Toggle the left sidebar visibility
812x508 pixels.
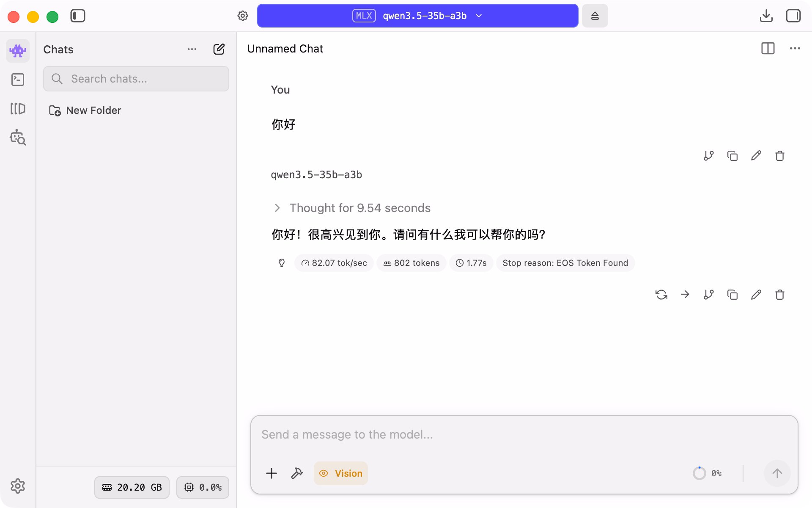pos(78,16)
